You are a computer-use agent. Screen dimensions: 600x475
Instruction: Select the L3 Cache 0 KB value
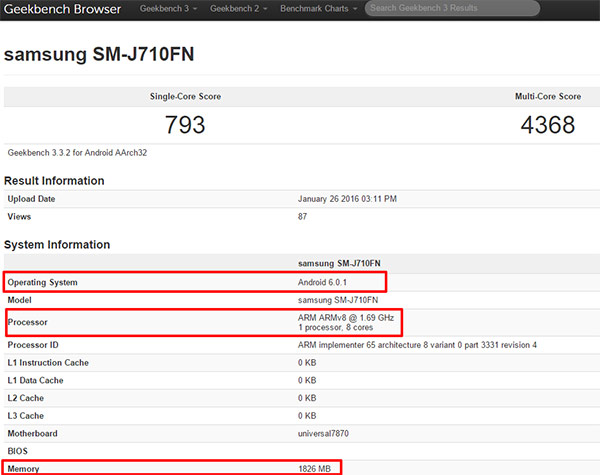(x=307, y=416)
